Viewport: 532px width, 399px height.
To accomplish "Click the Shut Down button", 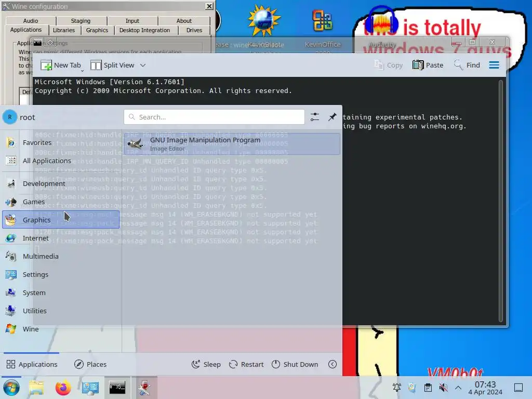I will tap(295, 364).
